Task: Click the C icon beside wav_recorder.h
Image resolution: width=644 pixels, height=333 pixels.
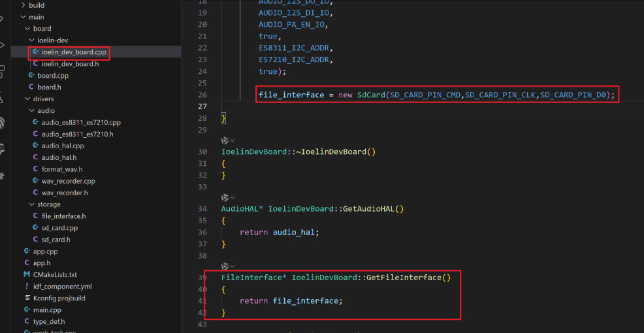Action: [35, 193]
